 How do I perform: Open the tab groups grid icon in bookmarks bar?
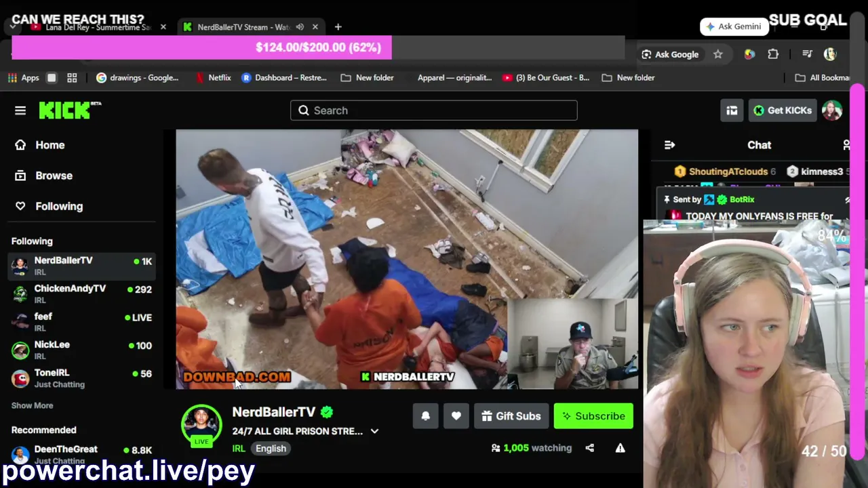72,78
